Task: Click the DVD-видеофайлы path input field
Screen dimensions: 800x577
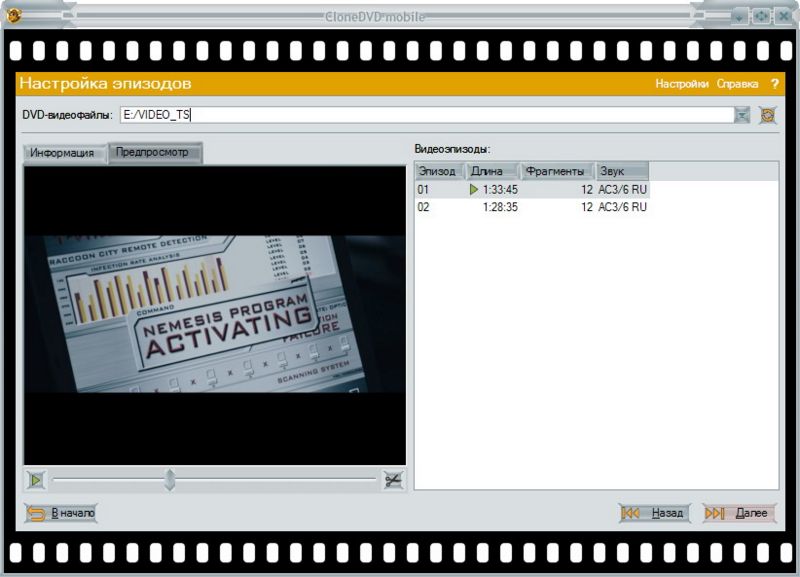Action: [425, 115]
